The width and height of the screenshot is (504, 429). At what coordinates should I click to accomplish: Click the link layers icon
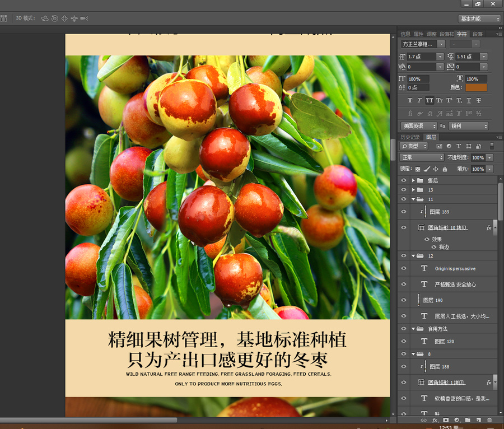pos(424,420)
